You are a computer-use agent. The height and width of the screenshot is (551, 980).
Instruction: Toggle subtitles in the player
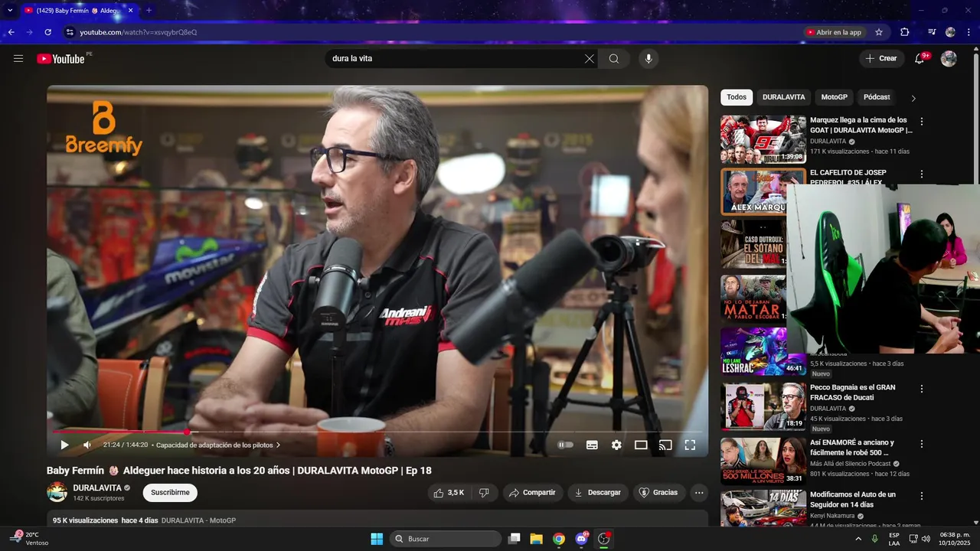pos(592,445)
